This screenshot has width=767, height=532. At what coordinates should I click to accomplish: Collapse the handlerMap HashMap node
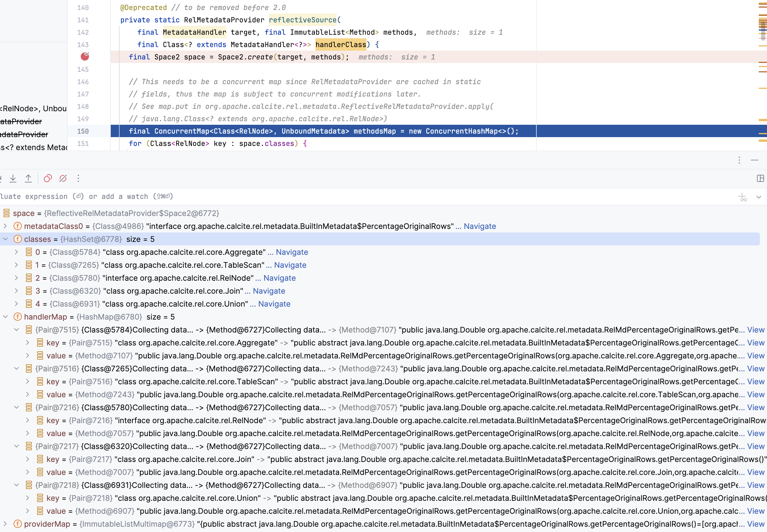(x=5, y=317)
